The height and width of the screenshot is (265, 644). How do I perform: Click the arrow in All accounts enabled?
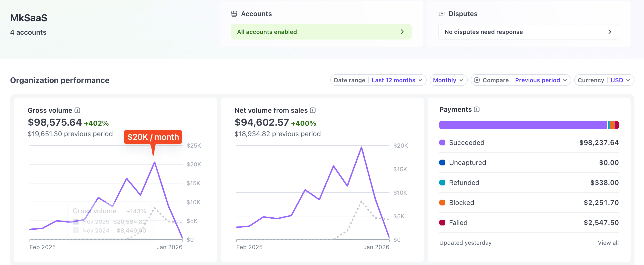click(402, 32)
